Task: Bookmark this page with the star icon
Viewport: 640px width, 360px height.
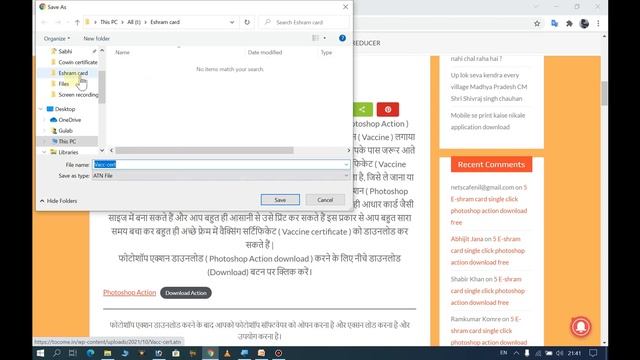Action: [x=537, y=24]
